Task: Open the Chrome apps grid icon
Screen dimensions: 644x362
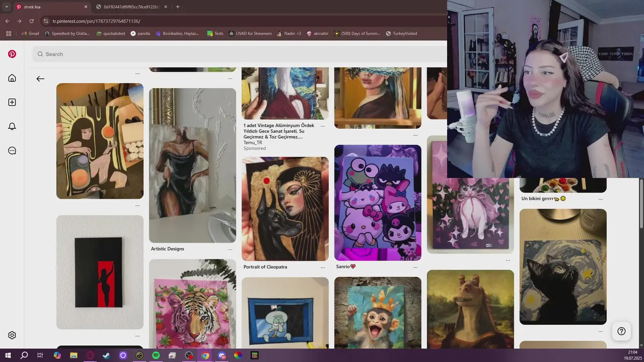Action: (x=8, y=34)
